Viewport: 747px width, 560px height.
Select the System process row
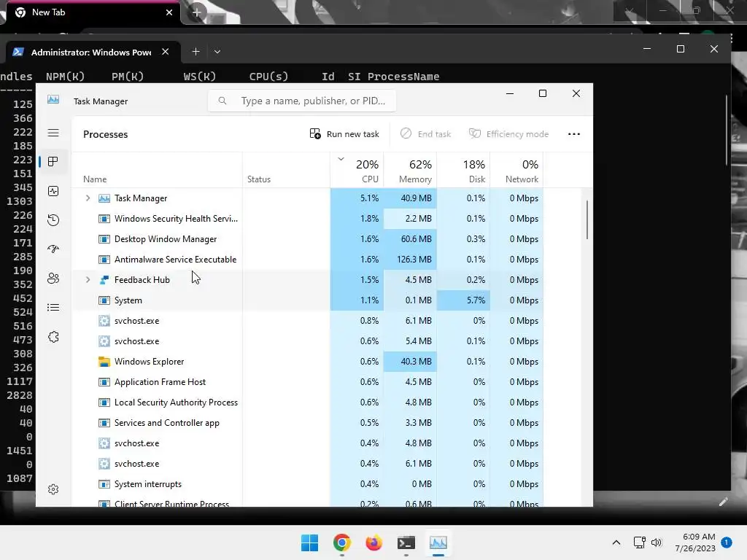tap(307, 300)
